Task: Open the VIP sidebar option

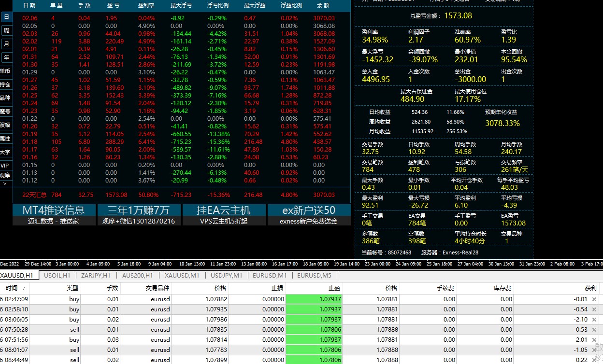Action: click(5, 166)
